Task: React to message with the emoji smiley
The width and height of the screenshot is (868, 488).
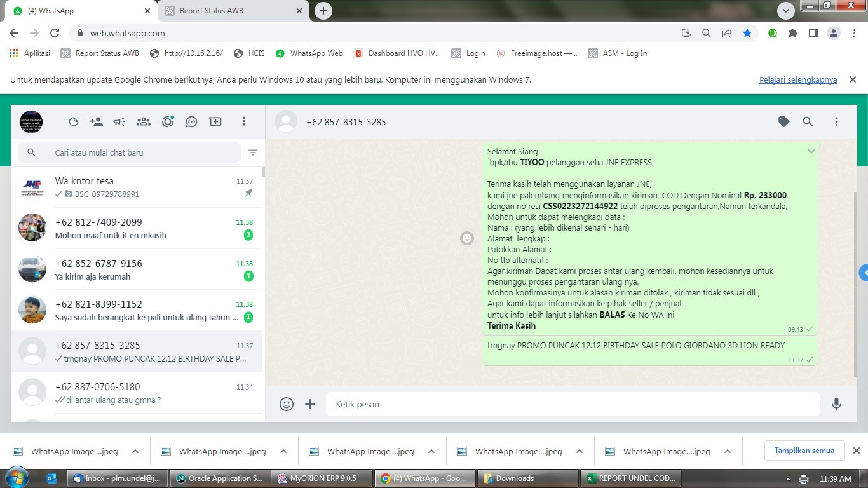Action: (x=467, y=238)
